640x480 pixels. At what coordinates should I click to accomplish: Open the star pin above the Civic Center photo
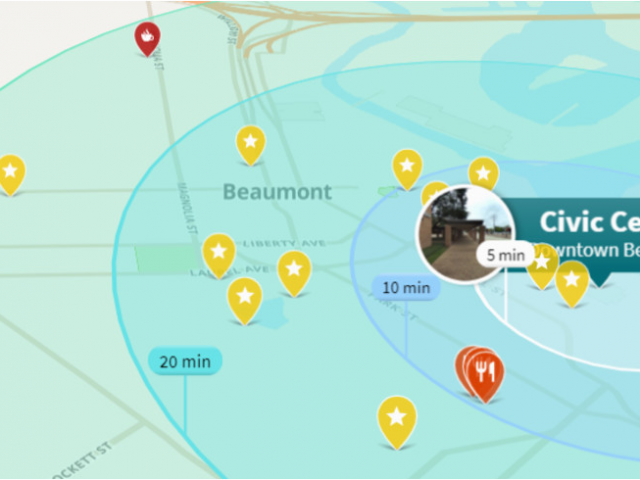pos(483,173)
